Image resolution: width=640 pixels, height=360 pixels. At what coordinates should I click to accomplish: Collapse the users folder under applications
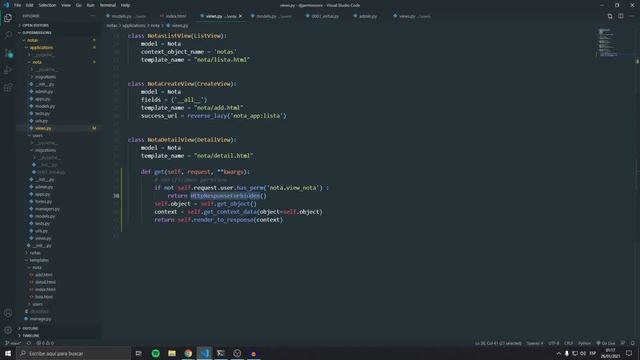(x=38, y=136)
